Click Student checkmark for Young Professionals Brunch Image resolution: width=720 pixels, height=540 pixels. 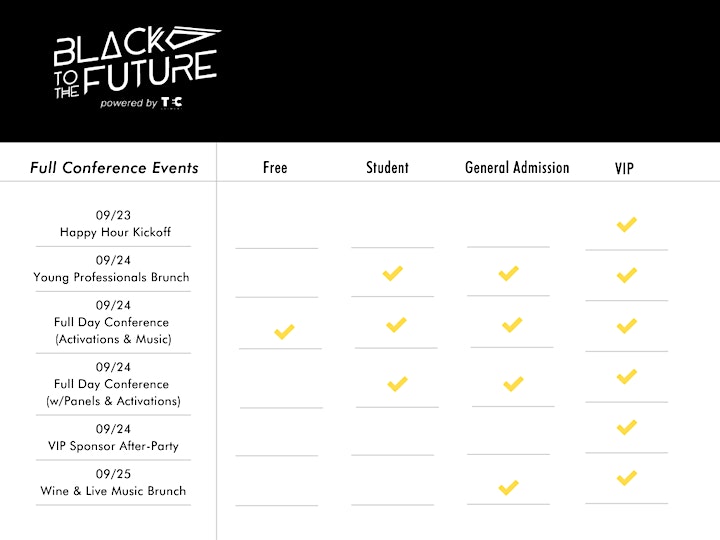pos(393,273)
